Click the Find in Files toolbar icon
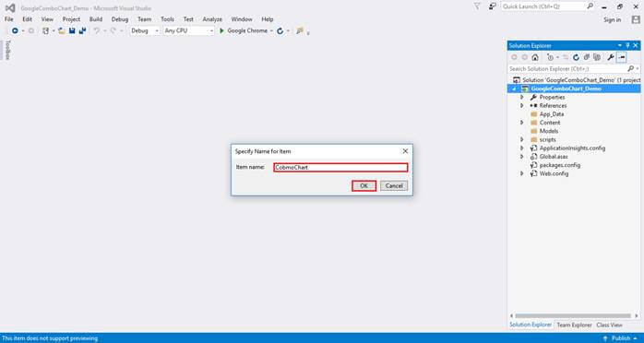This screenshot has width=644, height=343. pyautogui.click(x=300, y=30)
